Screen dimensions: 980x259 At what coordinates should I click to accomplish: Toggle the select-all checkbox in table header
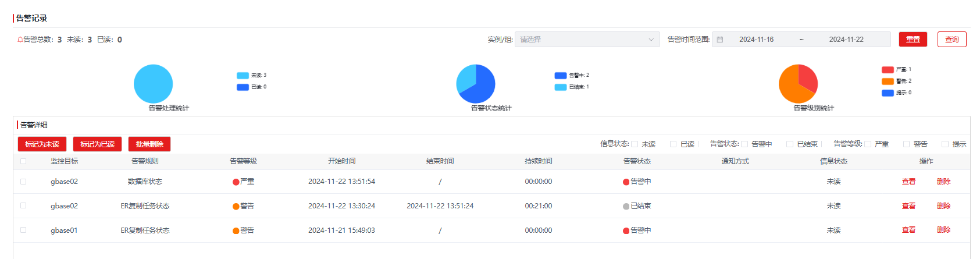[23, 161]
